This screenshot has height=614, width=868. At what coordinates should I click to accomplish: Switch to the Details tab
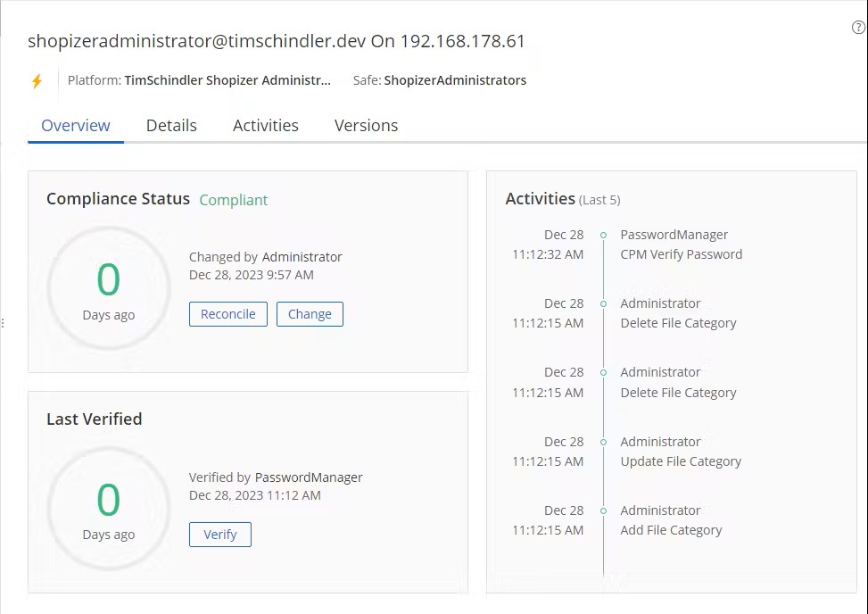(x=171, y=125)
